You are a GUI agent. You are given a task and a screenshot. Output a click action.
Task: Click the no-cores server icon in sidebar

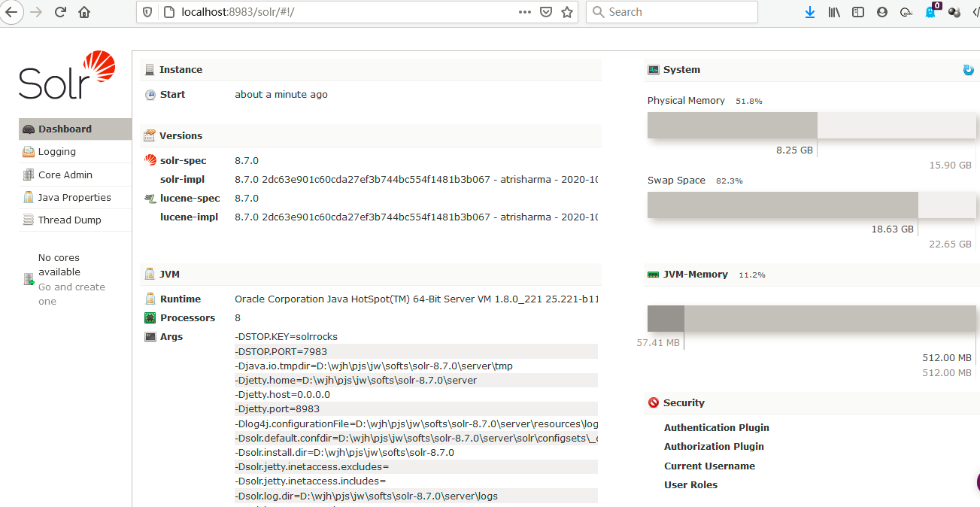click(x=29, y=280)
